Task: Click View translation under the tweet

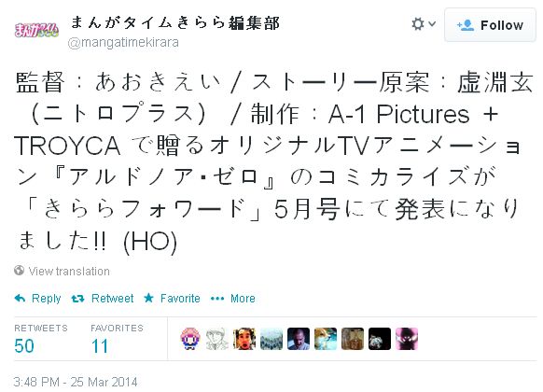Action: point(69,272)
